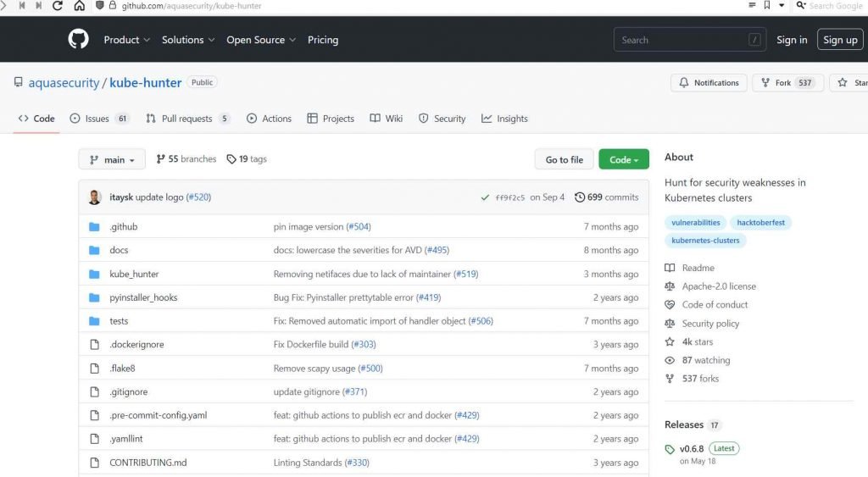
Task: Open the Actions tab
Action: click(x=269, y=119)
